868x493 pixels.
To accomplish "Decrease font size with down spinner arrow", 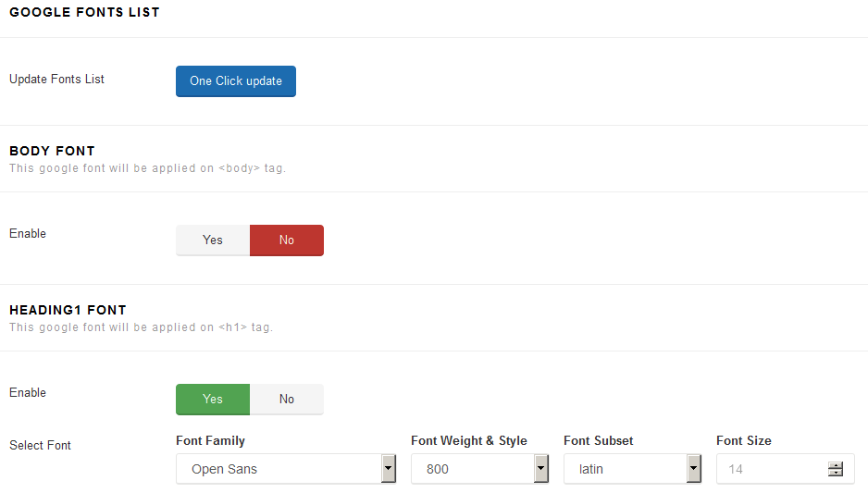I will 836,473.
